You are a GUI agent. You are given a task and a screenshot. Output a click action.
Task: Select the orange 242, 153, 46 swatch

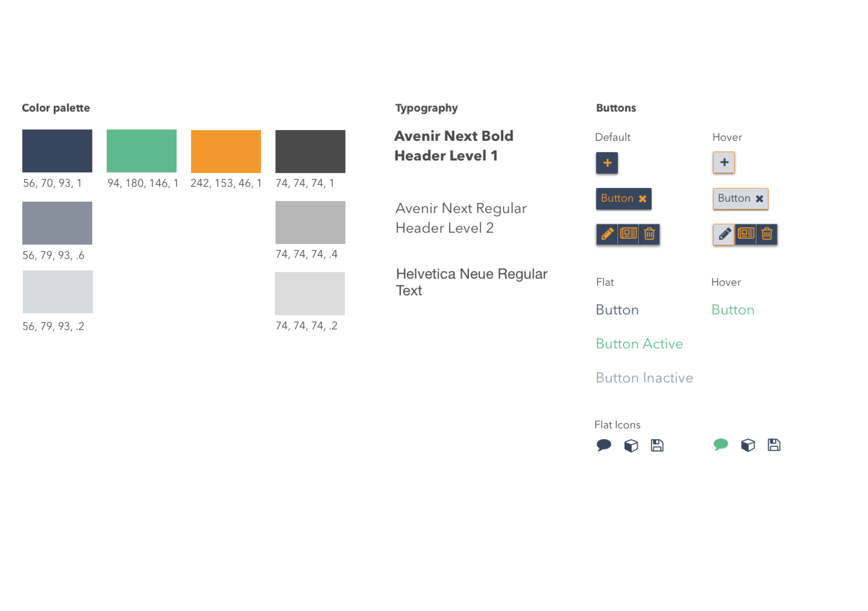[226, 151]
